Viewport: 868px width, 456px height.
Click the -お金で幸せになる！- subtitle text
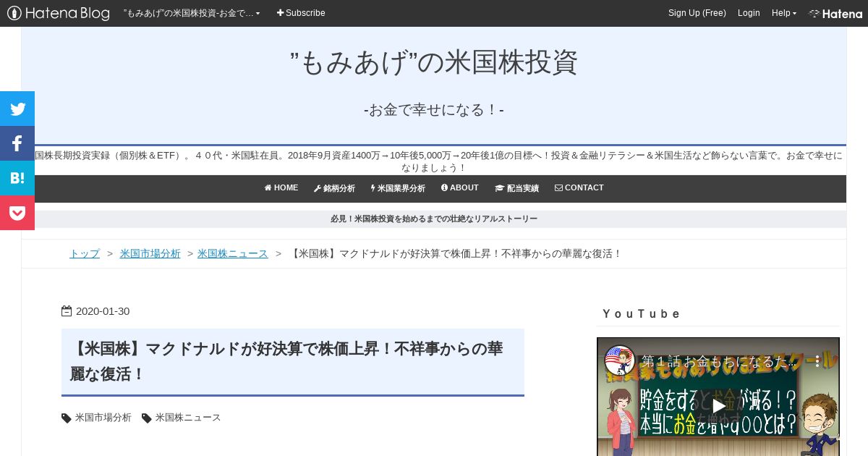[x=434, y=110]
